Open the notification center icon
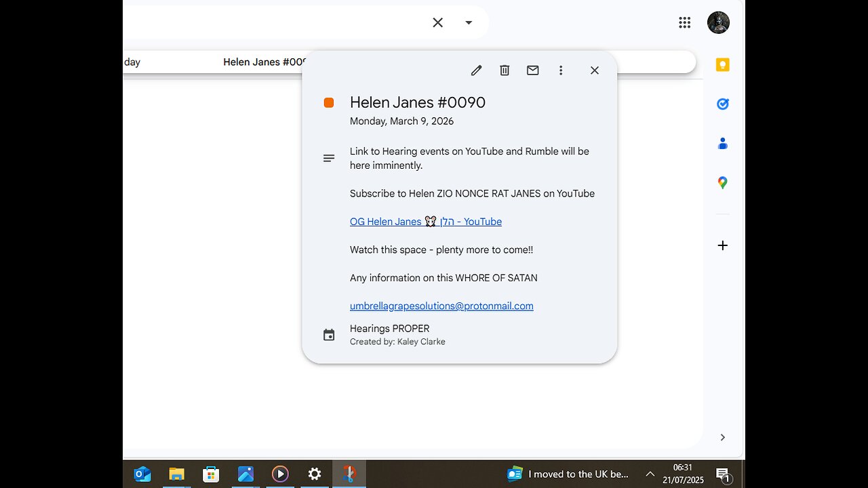Screen dimensions: 868x488 pyautogui.click(x=723, y=474)
